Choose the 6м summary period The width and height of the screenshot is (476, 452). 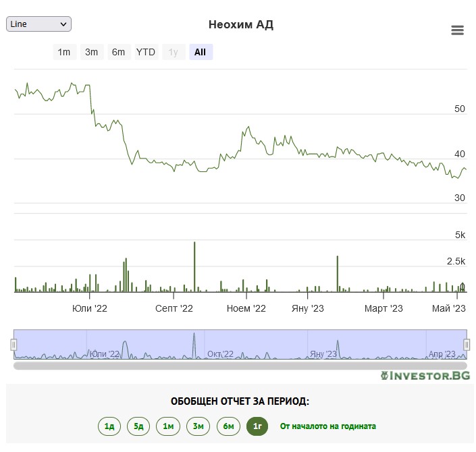click(228, 426)
